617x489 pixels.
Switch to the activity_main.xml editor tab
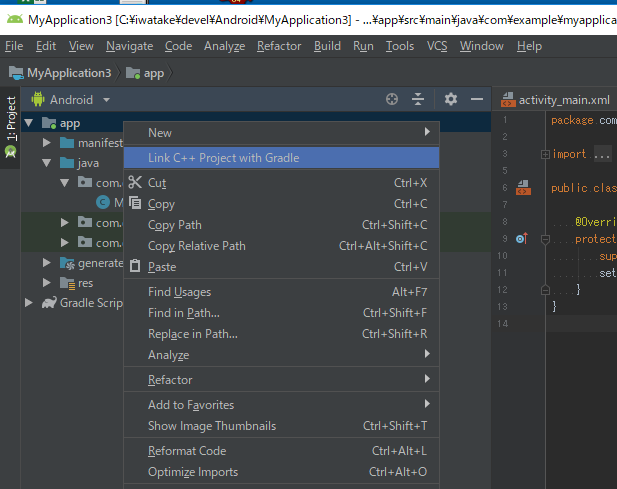coord(555,100)
